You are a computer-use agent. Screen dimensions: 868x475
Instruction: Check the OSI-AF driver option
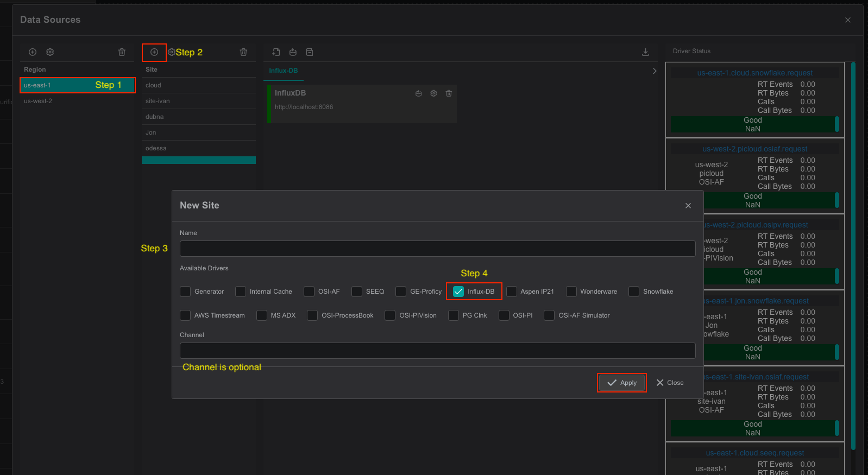tap(309, 292)
